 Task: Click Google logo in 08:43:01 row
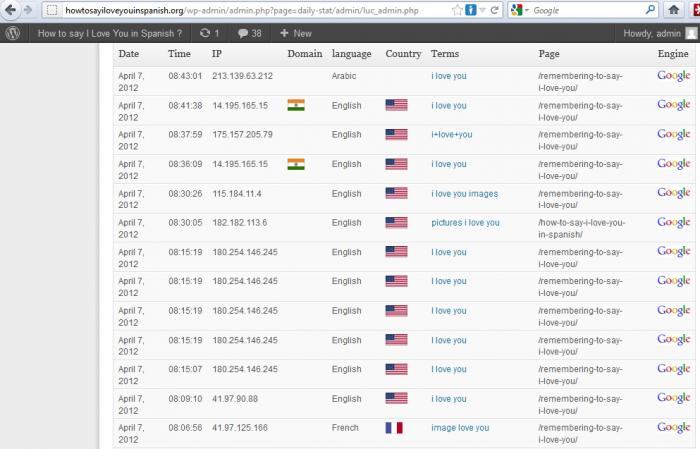[x=674, y=76]
